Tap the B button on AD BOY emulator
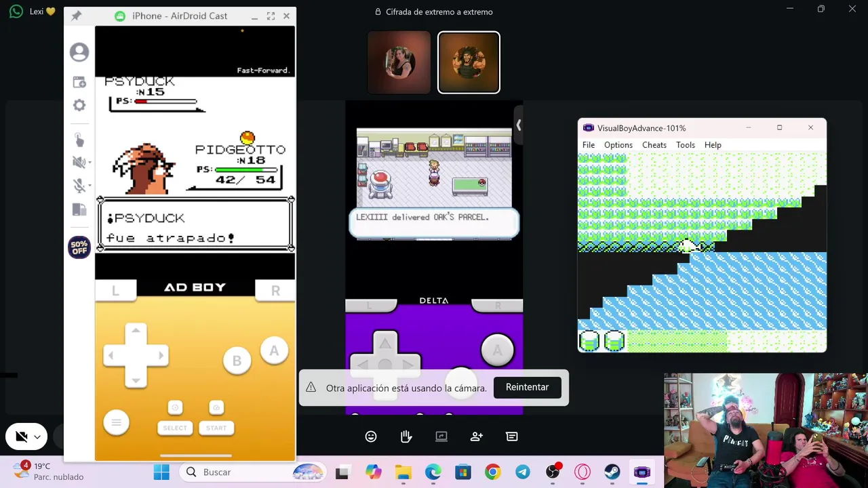 point(237,361)
